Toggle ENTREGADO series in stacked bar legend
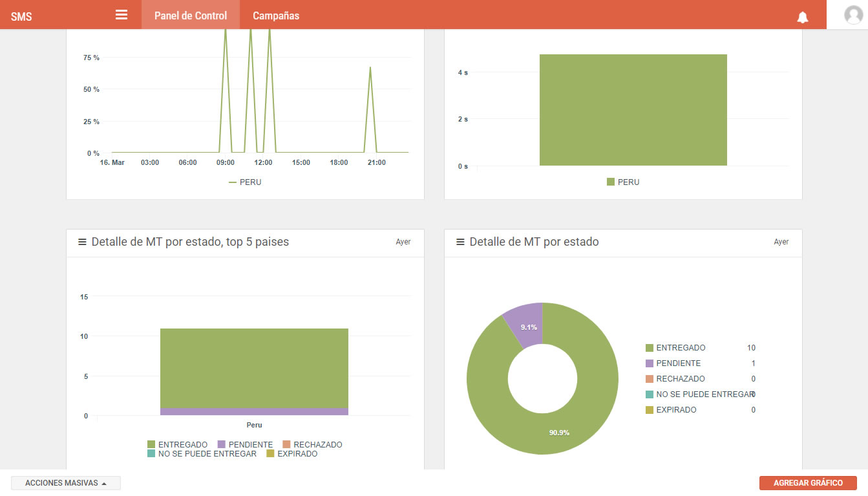Image resolution: width=868 pixels, height=496 pixels. 178,445
